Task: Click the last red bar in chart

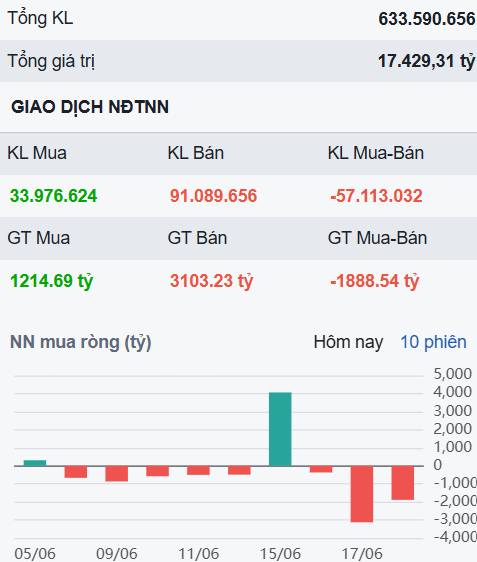Action: click(x=403, y=482)
